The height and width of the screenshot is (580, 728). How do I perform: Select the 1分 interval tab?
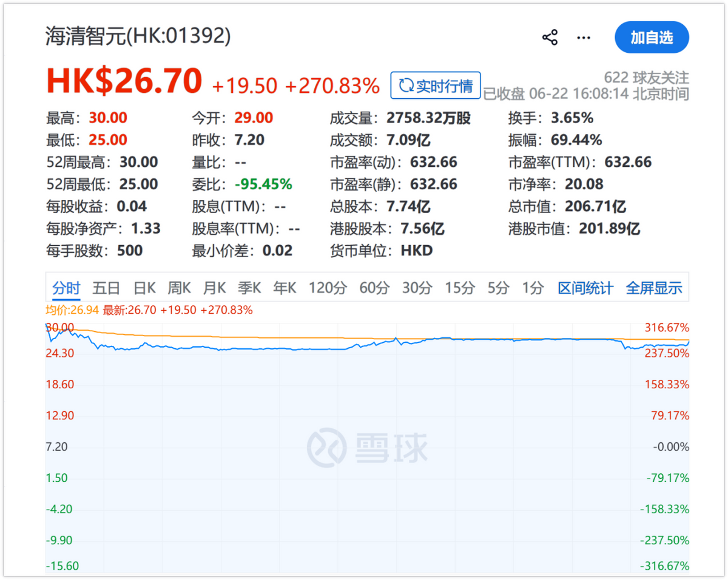pyautogui.click(x=533, y=288)
